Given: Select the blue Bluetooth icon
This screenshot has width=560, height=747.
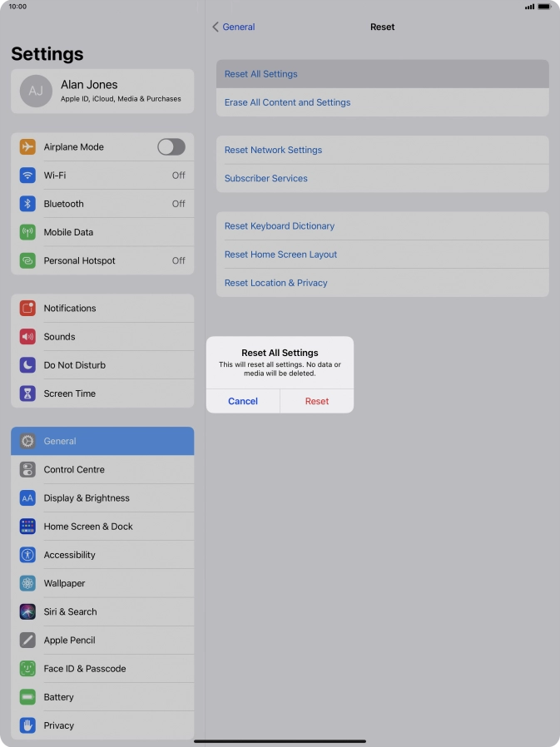Looking at the screenshot, I should (27, 204).
